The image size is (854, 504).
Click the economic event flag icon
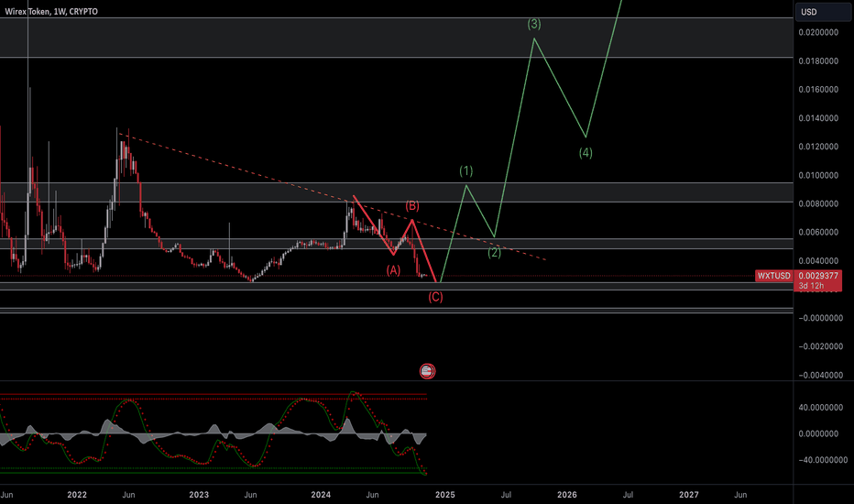428,372
